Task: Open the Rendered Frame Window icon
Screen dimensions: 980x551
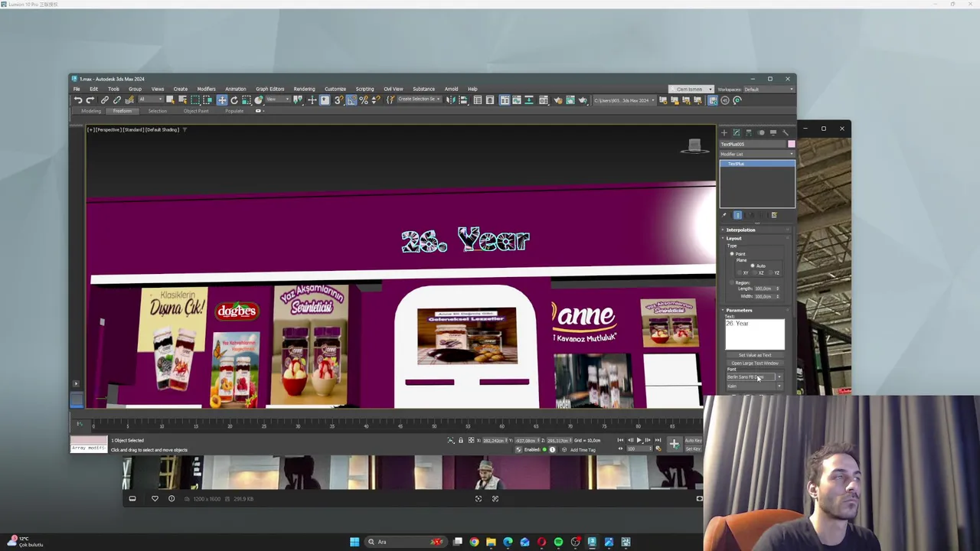Action: pyautogui.click(x=570, y=100)
